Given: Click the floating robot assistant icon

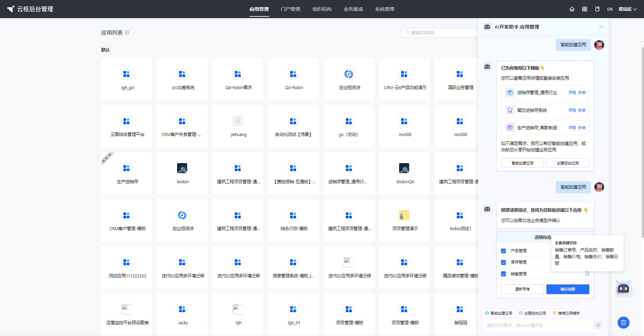Looking at the screenshot, I should pyautogui.click(x=624, y=288).
